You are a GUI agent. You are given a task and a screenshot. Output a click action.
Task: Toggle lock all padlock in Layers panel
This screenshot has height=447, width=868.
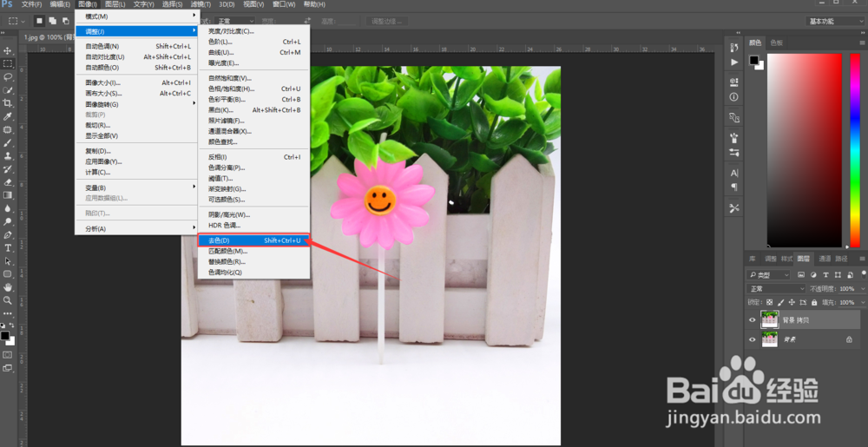[814, 303]
